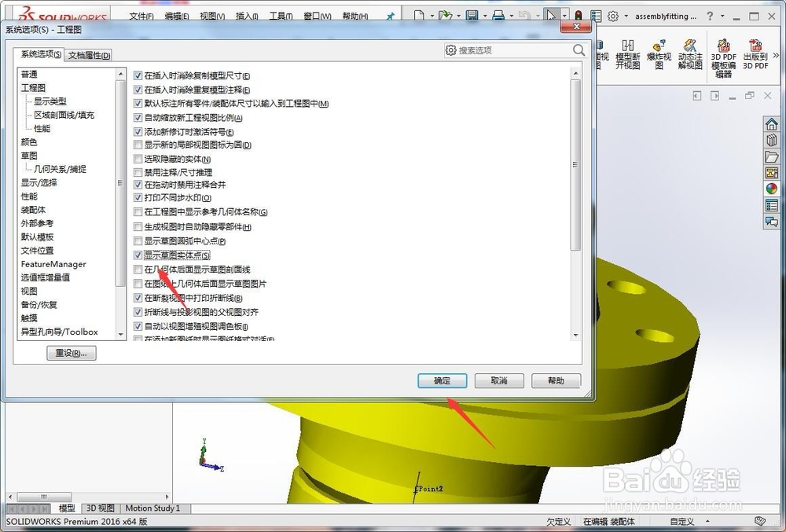Click previous window arrow in document controls

coord(696,95)
